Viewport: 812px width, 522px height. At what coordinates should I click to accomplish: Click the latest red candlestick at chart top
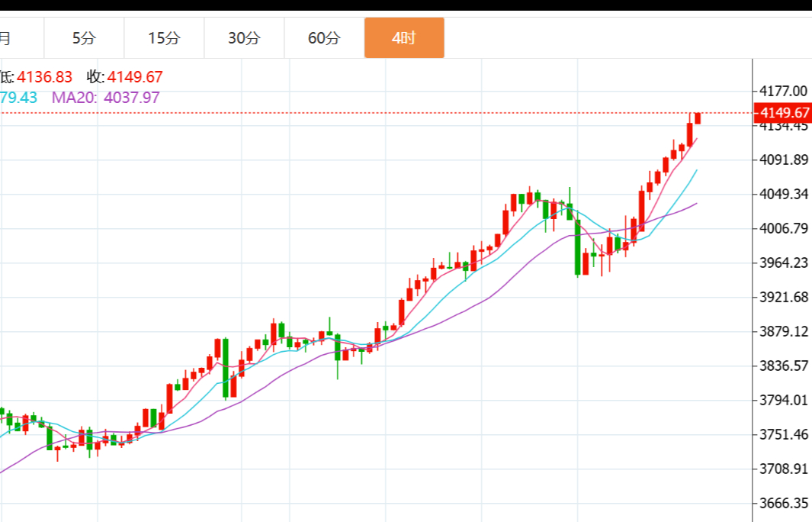698,118
